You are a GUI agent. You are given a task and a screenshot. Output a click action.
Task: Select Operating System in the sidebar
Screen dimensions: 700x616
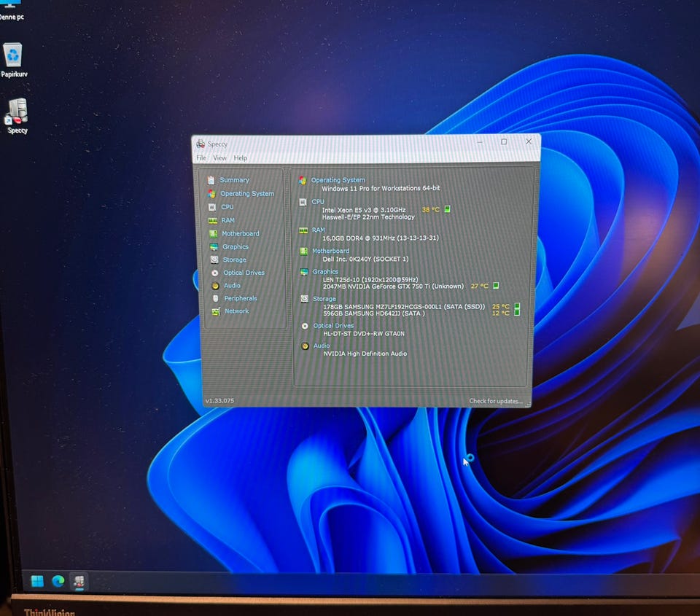247,194
